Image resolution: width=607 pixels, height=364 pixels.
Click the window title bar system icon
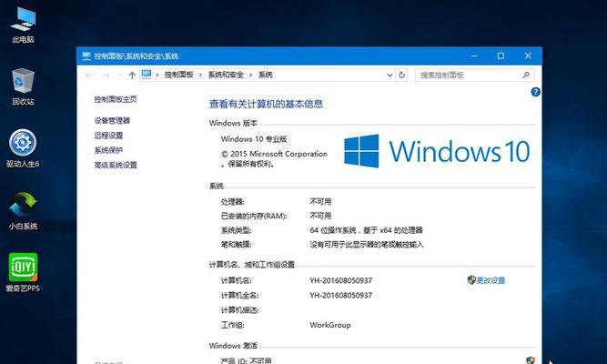[x=86, y=56]
